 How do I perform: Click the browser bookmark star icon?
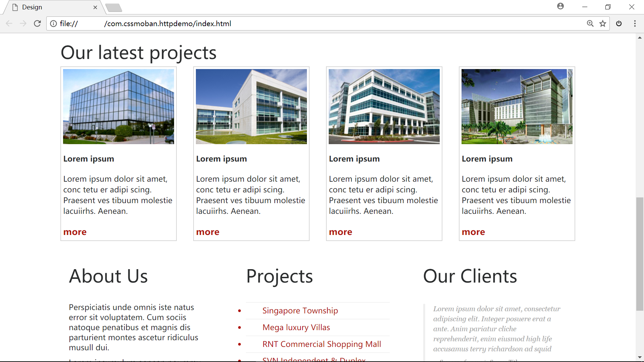(x=603, y=24)
